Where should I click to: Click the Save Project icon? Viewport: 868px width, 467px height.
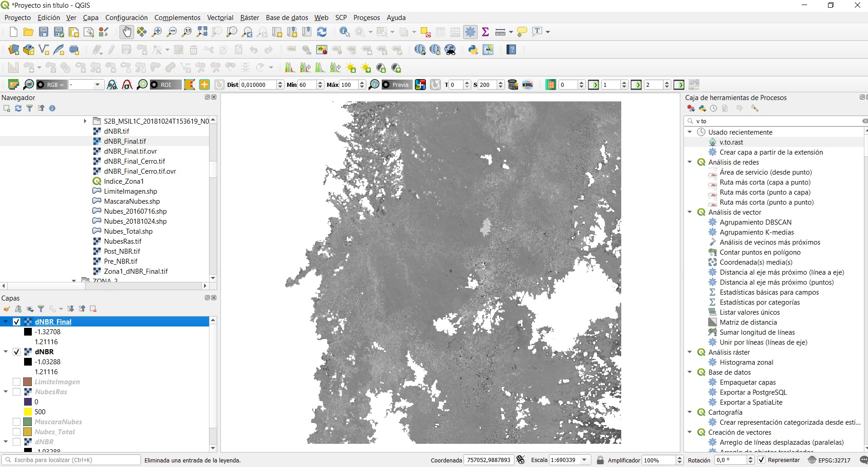pos(44,32)
